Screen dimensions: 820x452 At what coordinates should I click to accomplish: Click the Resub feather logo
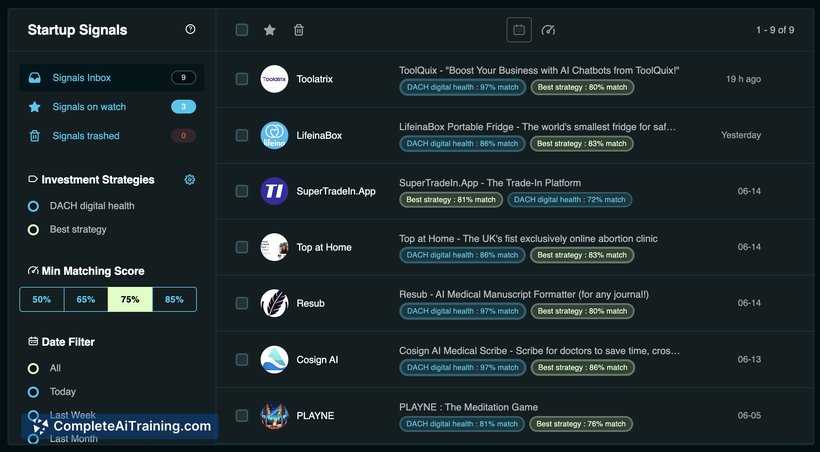(x=274, y=303)
